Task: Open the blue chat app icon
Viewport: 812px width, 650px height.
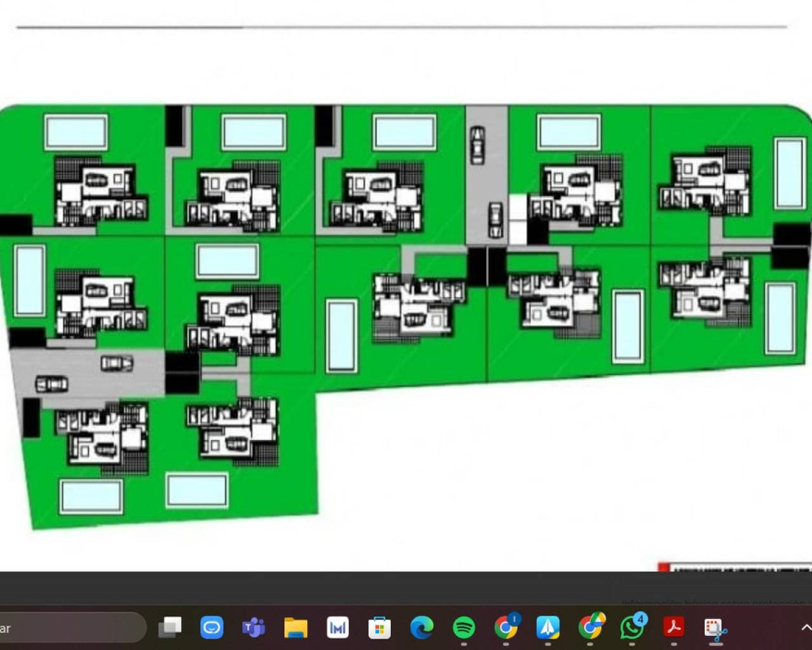Action: [x=211, y=628]
